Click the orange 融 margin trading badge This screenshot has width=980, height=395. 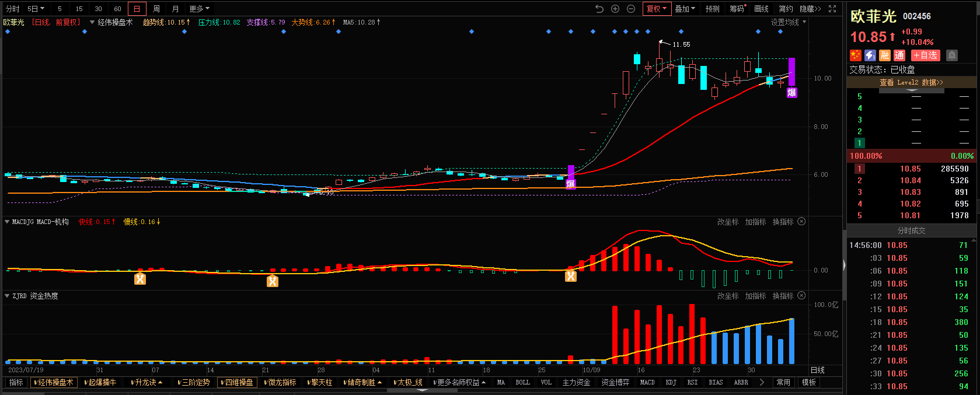885,55
